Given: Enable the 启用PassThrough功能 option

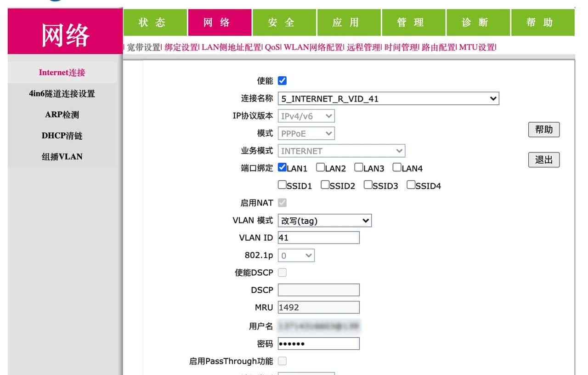Looking at the screenshot, I should [x=282, y=361].
